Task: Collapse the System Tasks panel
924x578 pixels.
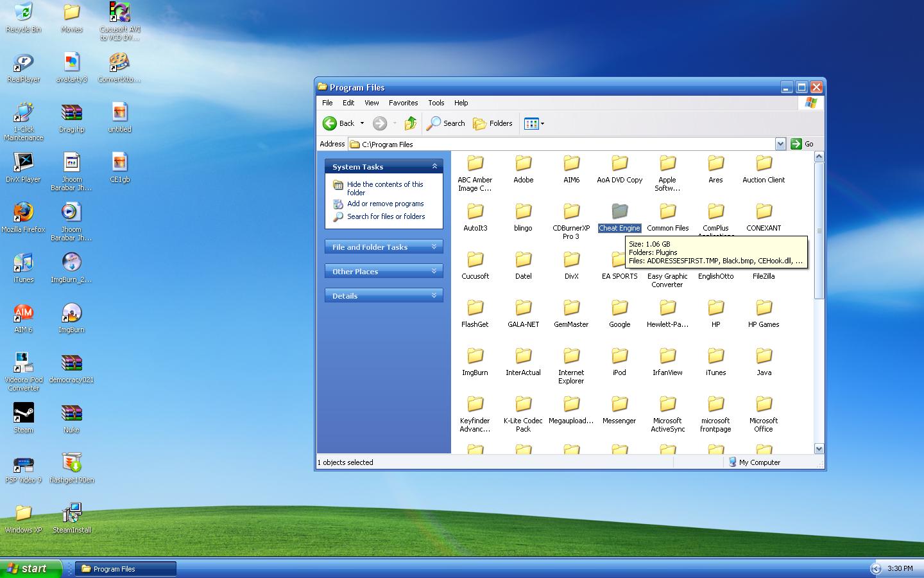Action: pyautogui.click(x=434, y=166)
